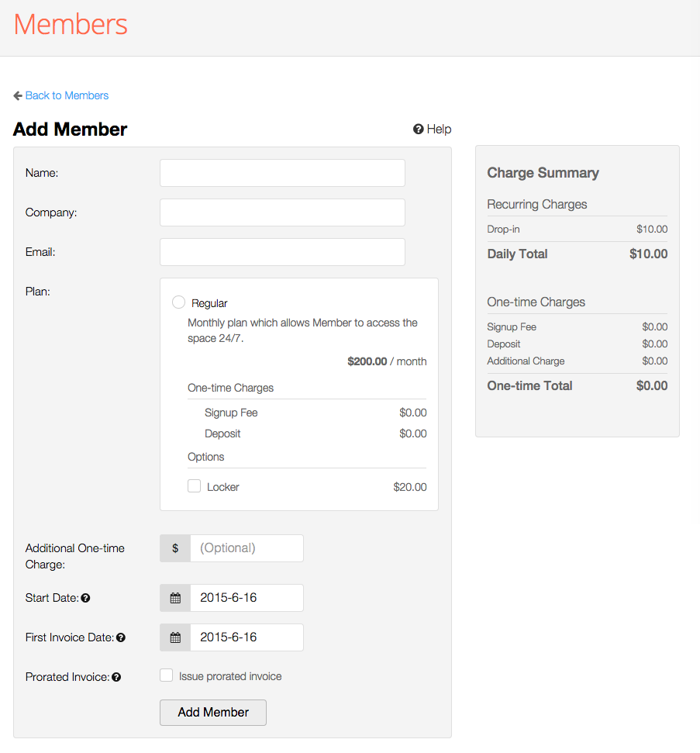The width and height of the screenshot is (700, 753).
Task: Click the First Invoice Date help icon
Action: 120,637
